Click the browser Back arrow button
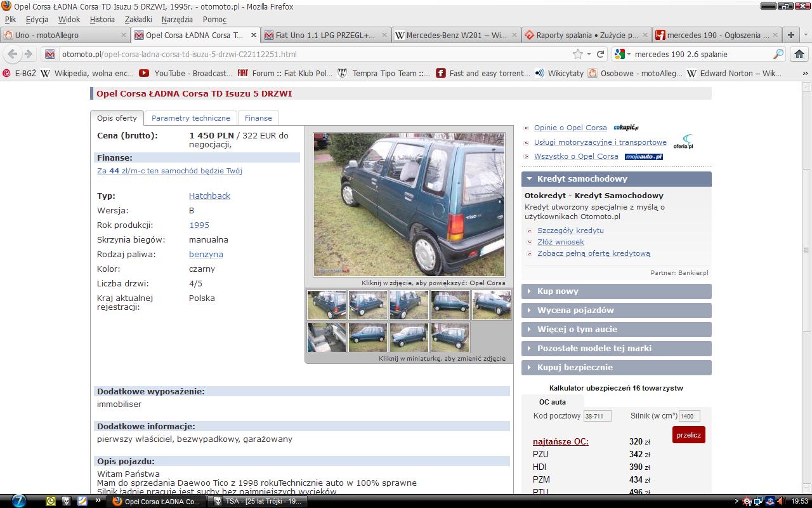Viewport: 812px width, 508px height. [13, 54]
